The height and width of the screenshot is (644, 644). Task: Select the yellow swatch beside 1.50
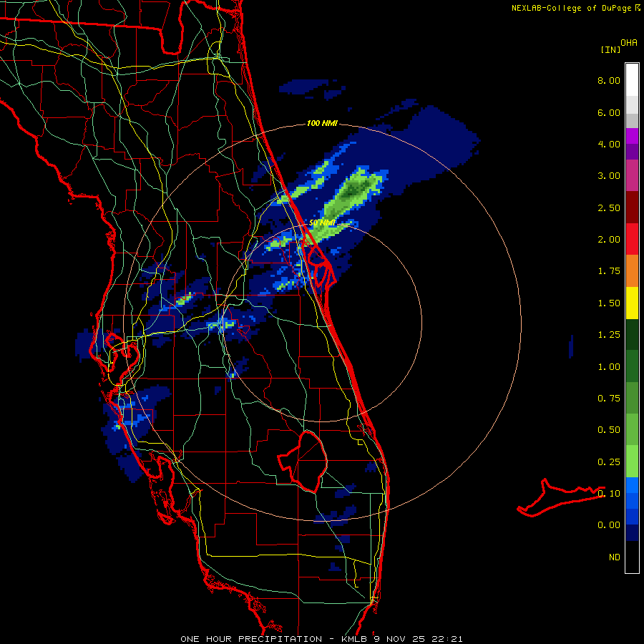tap(632, 303)
